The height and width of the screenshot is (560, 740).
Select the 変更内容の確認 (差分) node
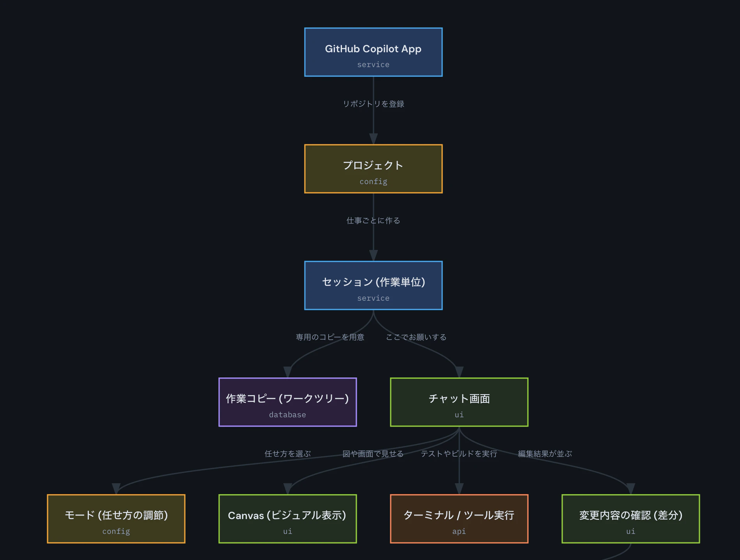tap(631, 519)
